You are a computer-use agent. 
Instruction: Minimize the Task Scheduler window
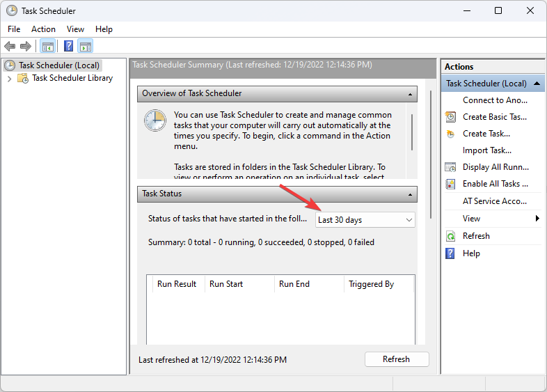point(467,11)
